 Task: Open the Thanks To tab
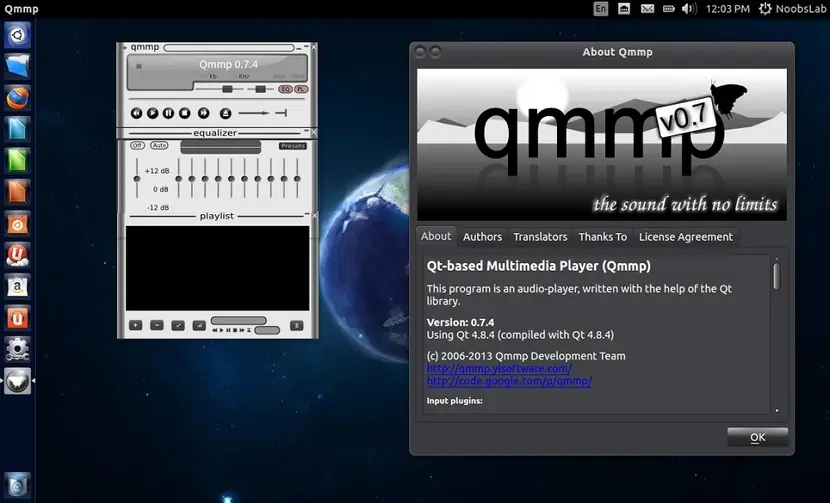(x=602, y=237)
